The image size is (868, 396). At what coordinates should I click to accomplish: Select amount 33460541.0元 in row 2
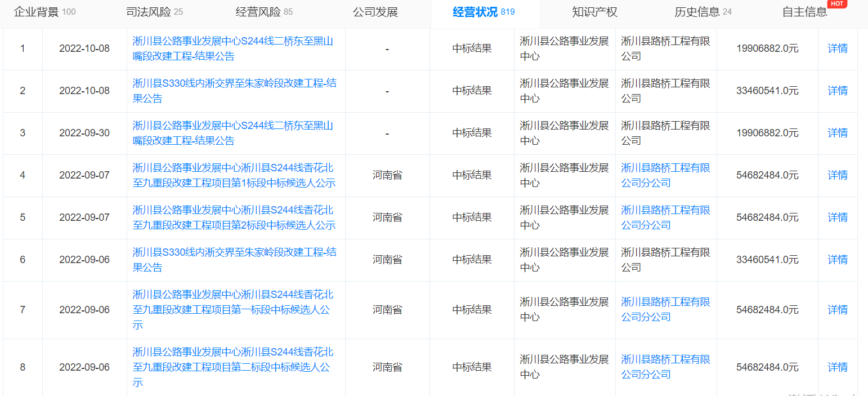(x=767, y=91)
